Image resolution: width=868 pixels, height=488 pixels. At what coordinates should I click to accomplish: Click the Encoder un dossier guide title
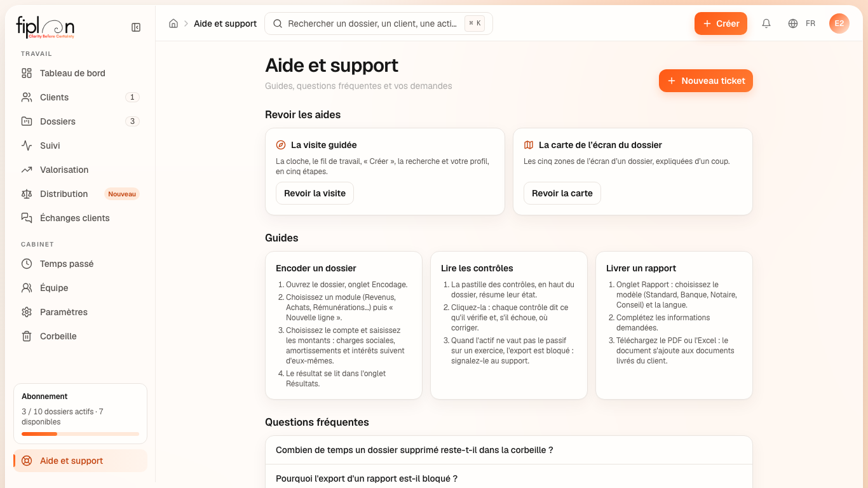pyautogui.click(x=316, y=268)
